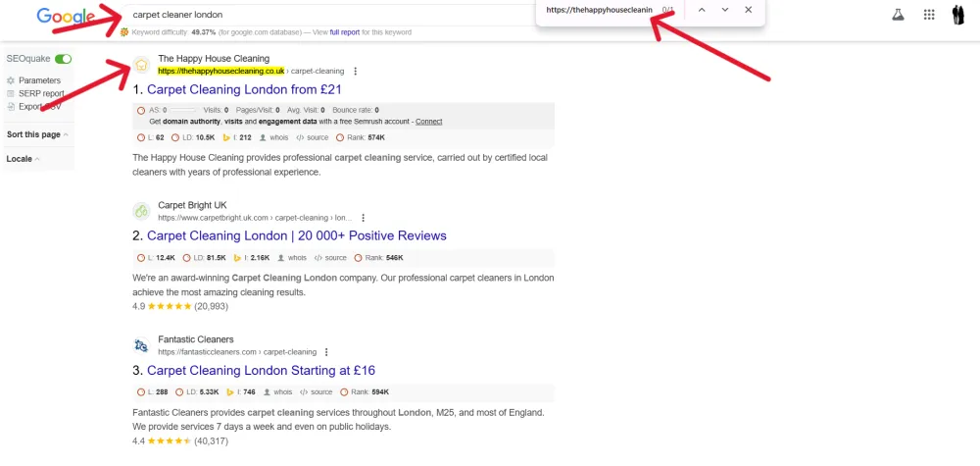Screen dimensions: 980x466
Task: View source for Carpet Bright UK
Action: click(330, 258)
